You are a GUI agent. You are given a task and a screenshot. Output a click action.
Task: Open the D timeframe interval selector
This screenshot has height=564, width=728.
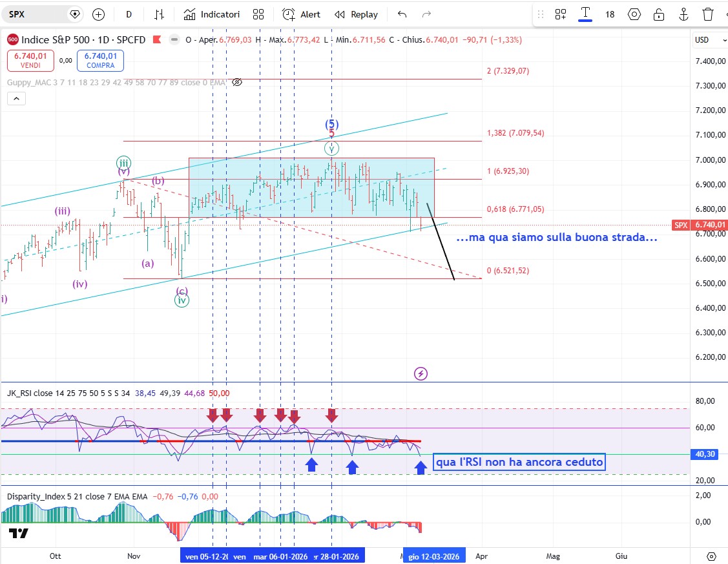[129, 14]
